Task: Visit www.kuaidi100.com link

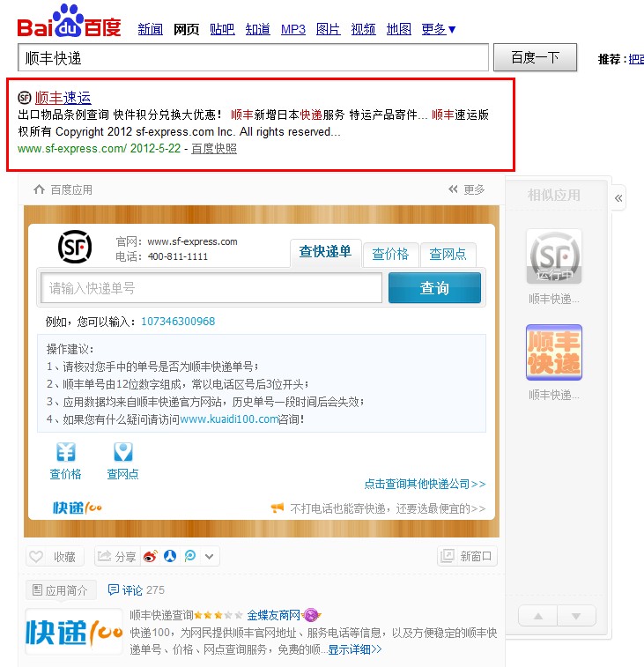Action: [x=229, y=419]
